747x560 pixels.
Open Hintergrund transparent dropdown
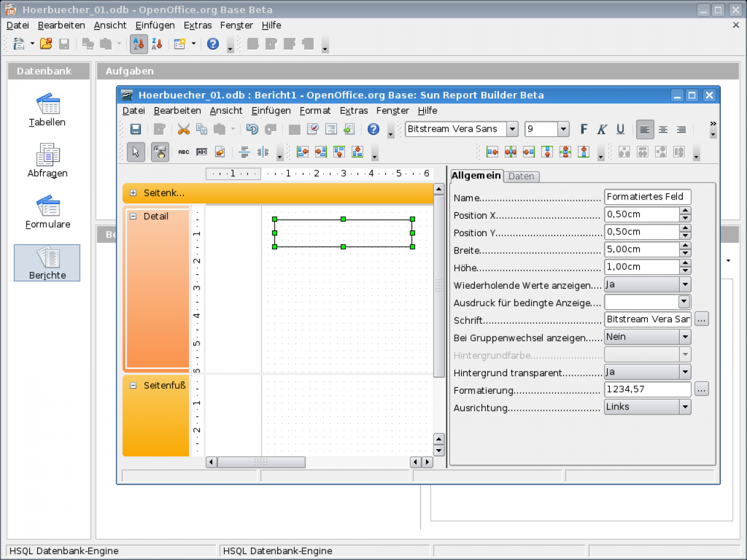pyautogui.click(x=685, y=372)
